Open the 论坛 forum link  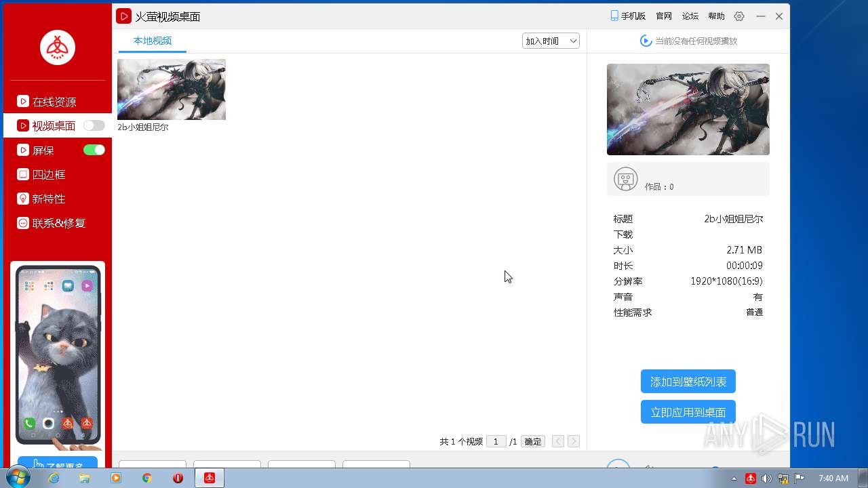tap(690, 16)
